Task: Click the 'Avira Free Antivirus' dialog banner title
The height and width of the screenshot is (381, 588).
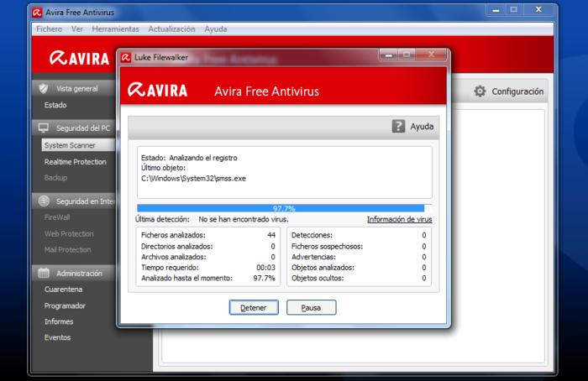Action: pos(266,91)
